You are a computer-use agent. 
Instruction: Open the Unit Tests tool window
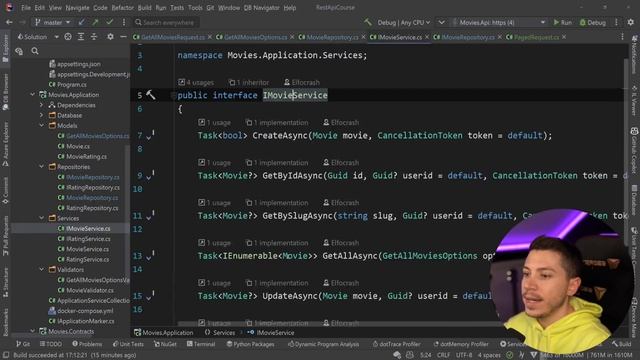[128, 344]
